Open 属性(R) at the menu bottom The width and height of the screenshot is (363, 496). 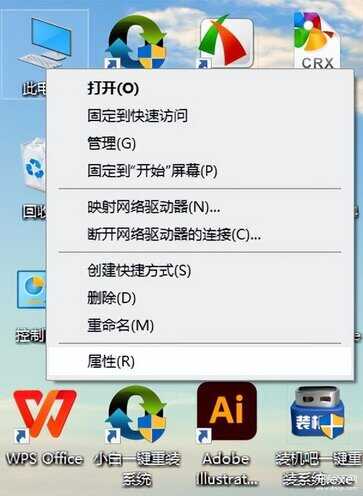point(200,361)
